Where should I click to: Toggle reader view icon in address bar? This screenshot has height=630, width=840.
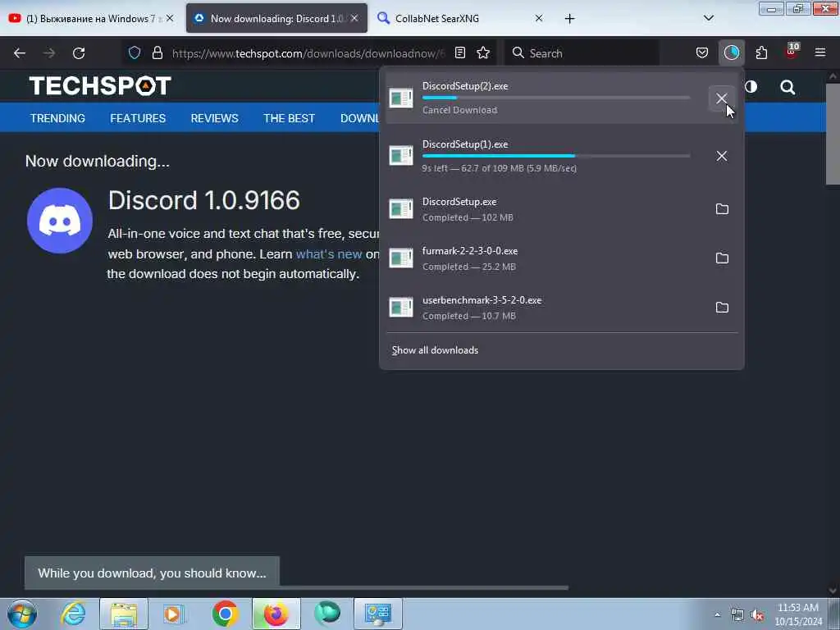tap(459, 52)
